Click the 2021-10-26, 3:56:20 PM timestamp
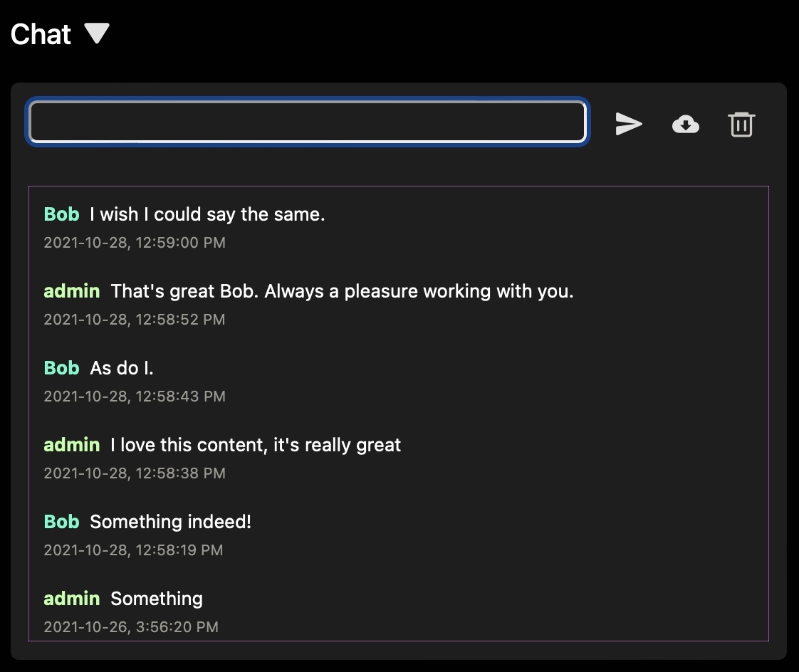 pyautogui.click(x=131, y=627)
